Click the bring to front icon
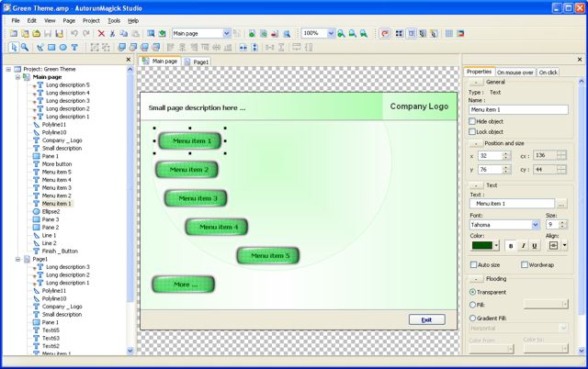 coord(121,47)
